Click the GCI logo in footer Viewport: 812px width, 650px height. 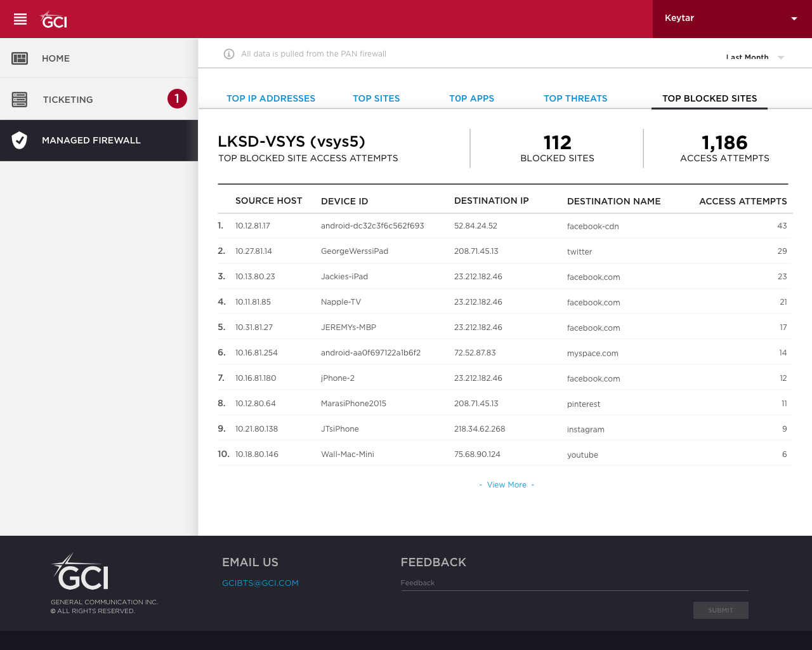pyautogui.click(x=80, y=571)
